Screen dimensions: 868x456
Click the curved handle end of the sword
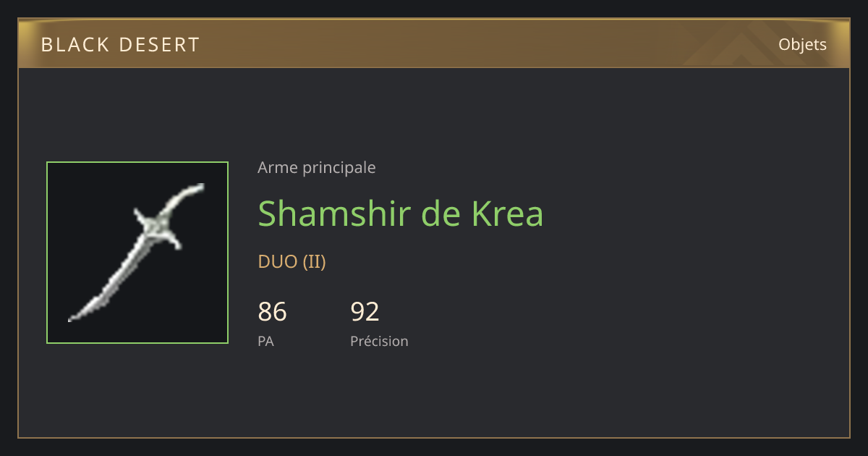coord(190,193)
